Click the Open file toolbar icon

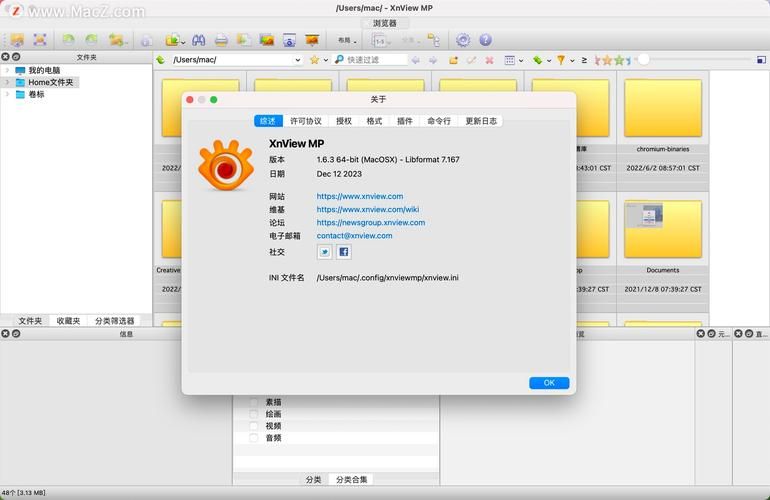pyautogui.click(x=17, y=40)
